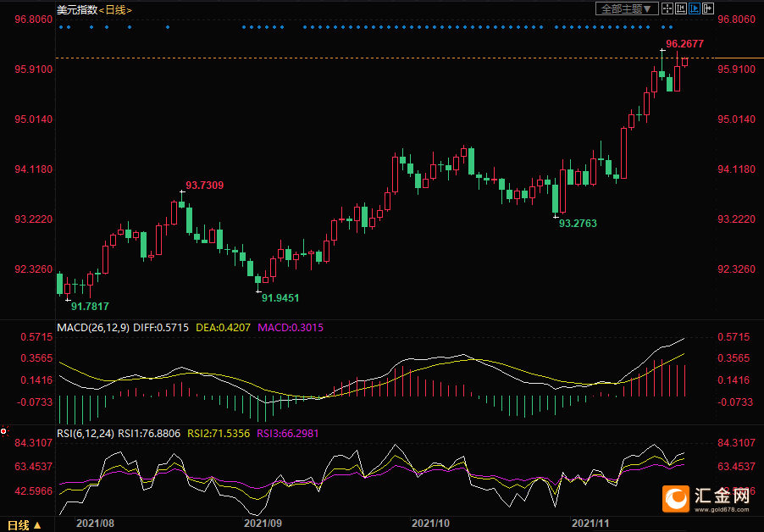The width and height of the screenshot is (764, 532).
Task: Click the 93.2763 low price label
Action: click(x=578, y=224)
